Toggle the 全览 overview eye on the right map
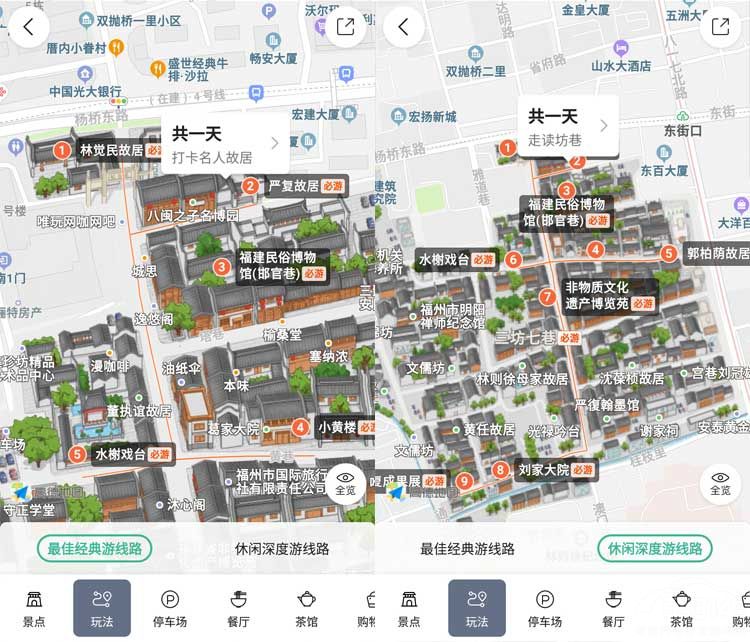 720,483
